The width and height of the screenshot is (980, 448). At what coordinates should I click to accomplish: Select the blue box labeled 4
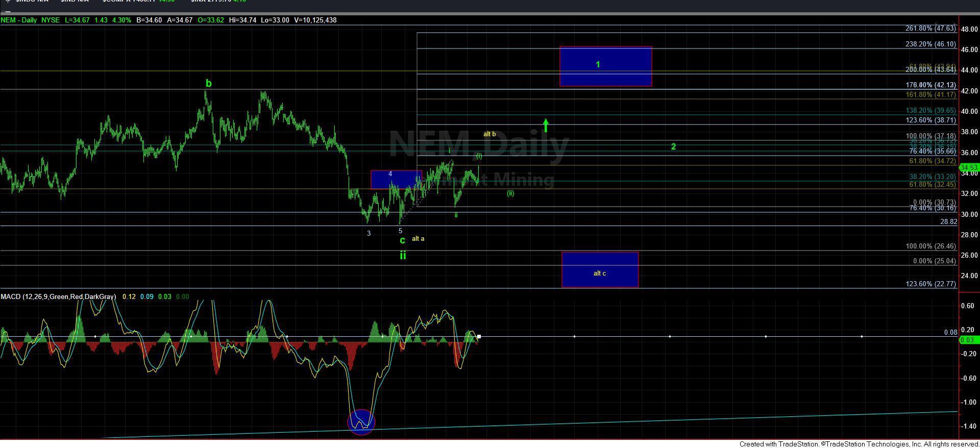[397, 180]
